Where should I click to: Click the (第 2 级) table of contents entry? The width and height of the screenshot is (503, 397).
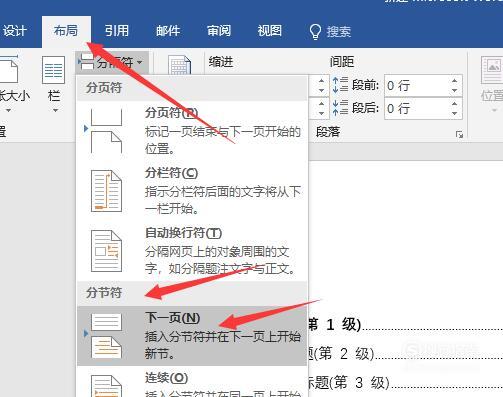[x=405, y=354]
